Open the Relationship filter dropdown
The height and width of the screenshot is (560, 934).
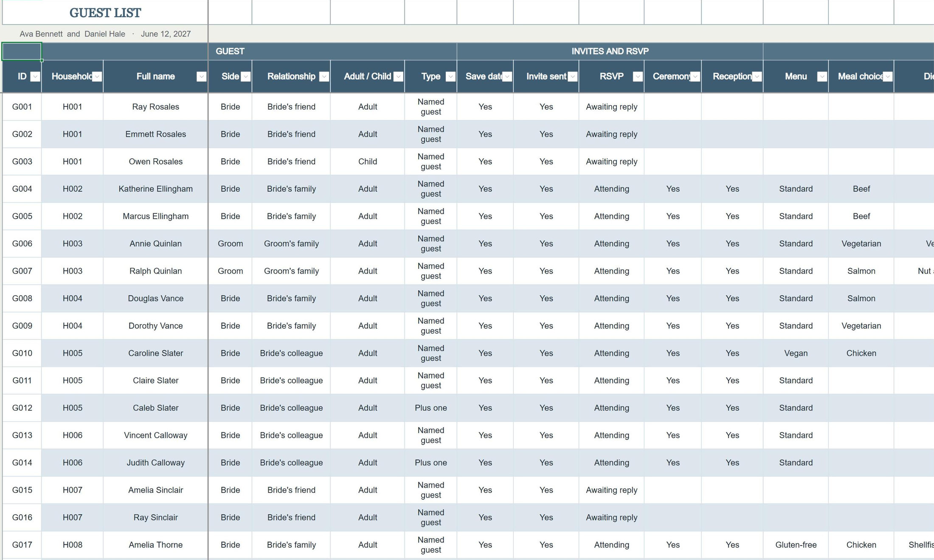tap(324, 76)
